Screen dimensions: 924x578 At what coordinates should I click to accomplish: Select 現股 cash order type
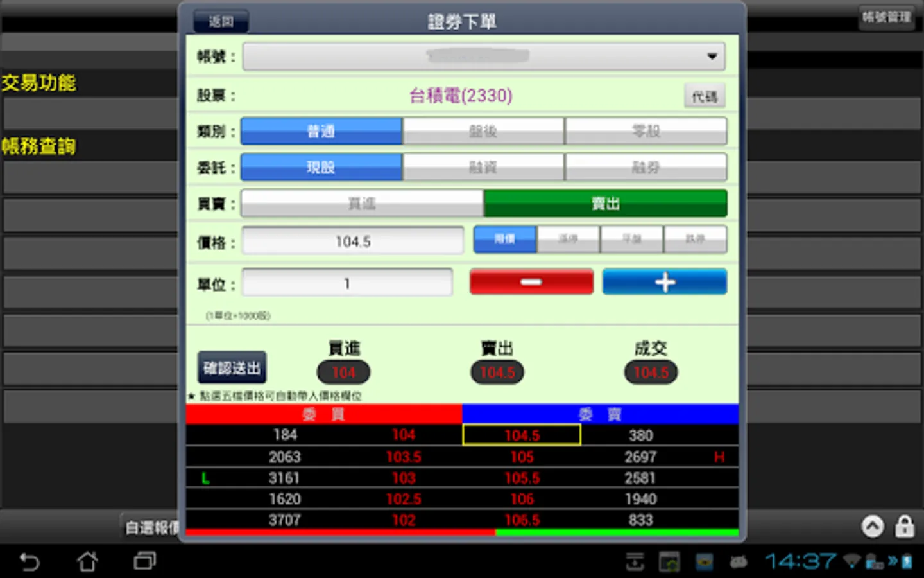pyautogui.click(x=321, y=167)
